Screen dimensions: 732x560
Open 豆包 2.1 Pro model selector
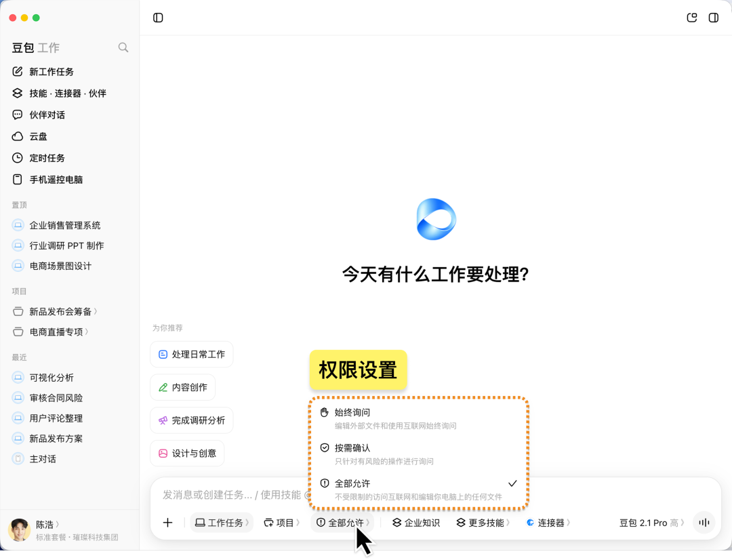(652, 523)
